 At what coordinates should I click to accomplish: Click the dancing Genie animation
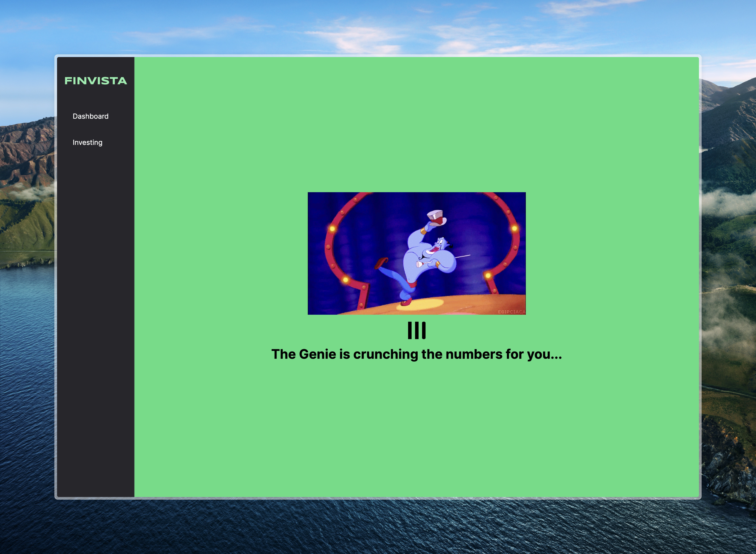tap(417, 253)
